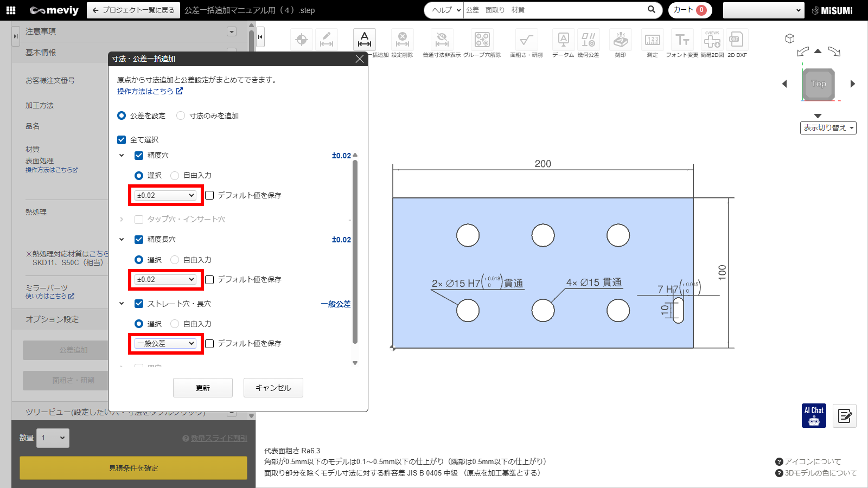The height and width of the screenshot is (488, 868).
Task: Expand the 表示切り替え dropdown
Action: point(828,128)
